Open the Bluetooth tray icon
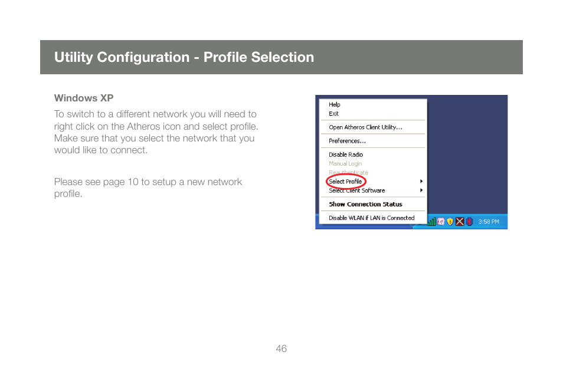Viewport: 563px width, 392px height. click(x=469, y=222)
